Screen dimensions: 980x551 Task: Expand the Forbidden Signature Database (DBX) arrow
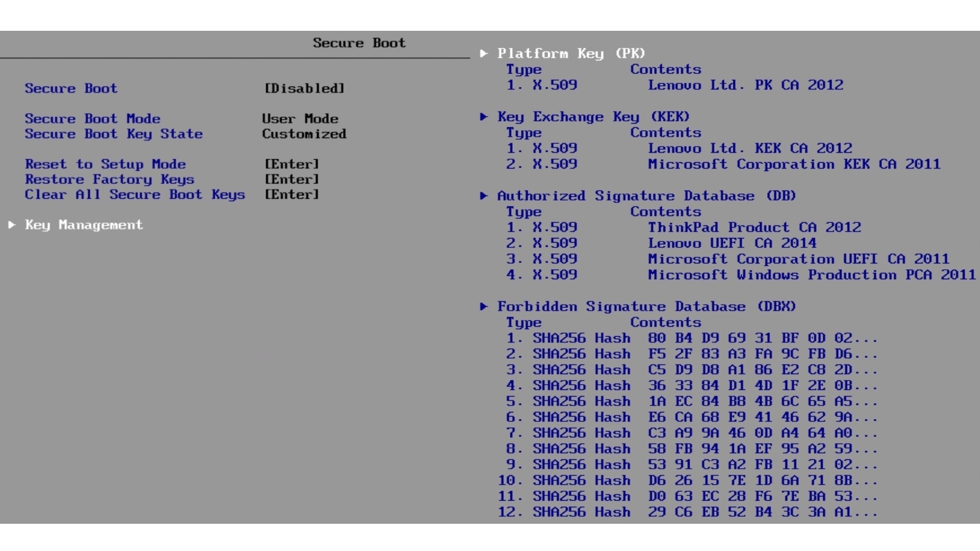point(484,307)
